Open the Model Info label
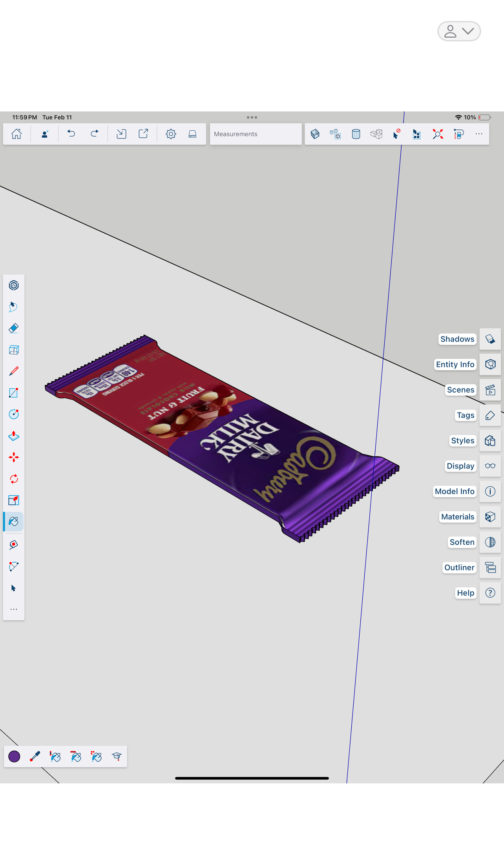This screenshot has width=504, height=845. pyautogui.click(x=455, y=491)
